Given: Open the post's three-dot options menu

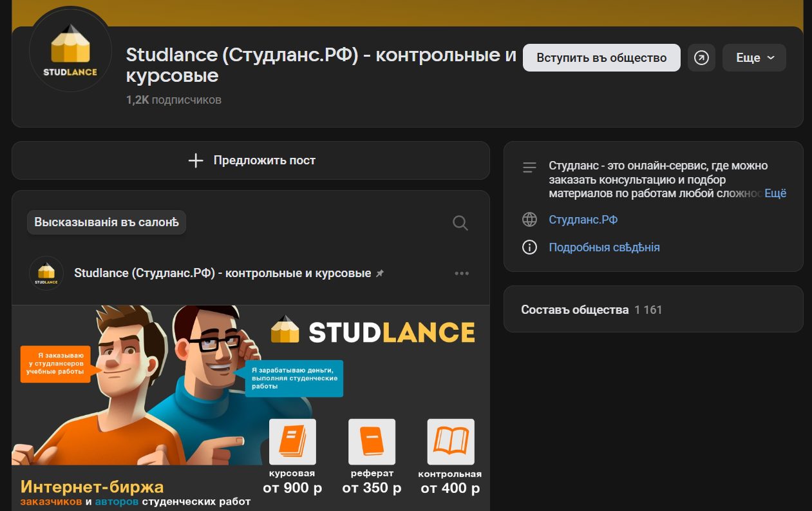Looking at the screenshot, I should (x=462, y=273).
